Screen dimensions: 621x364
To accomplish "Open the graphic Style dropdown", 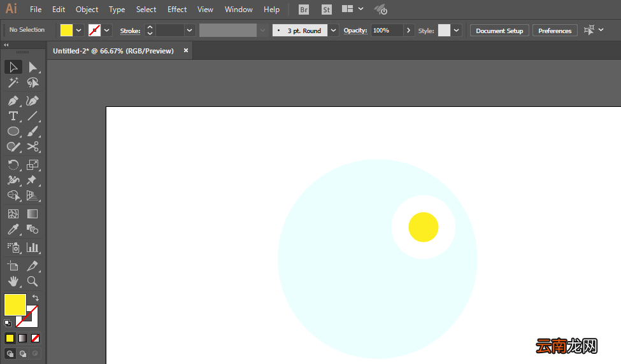I will (457, 31).
